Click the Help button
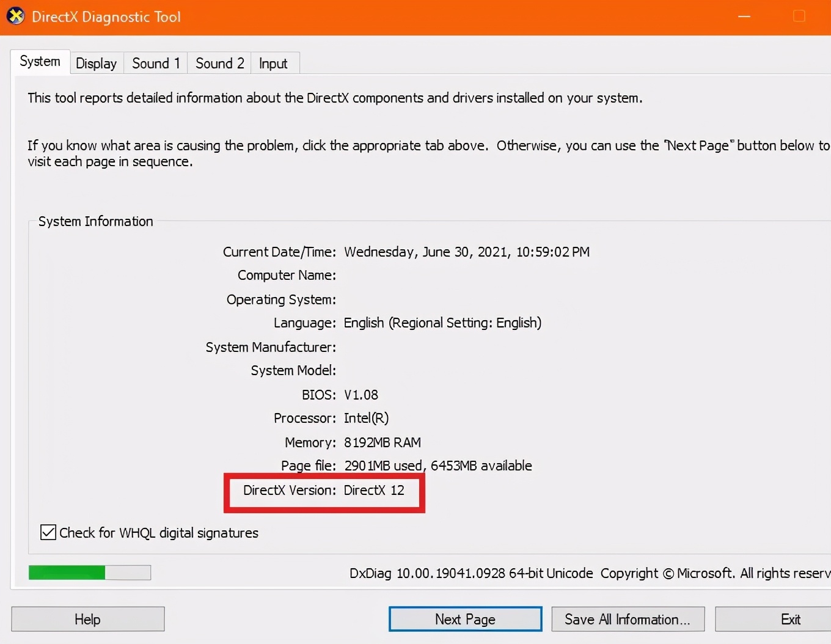This screenshot has width=831, height=644. [x=87, y=619]
